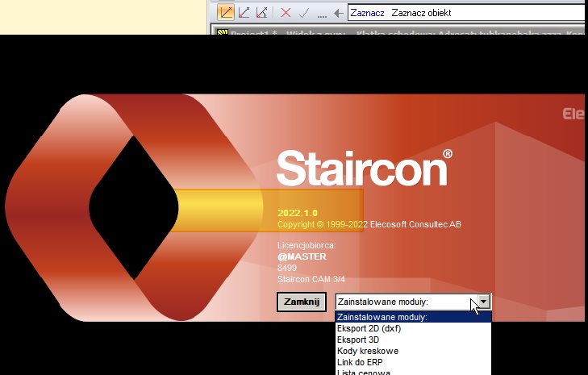Select the highlighted absolute coordinate input icon
The width and height of the screenshot is (588, 375).
click(x=226, y=12)
